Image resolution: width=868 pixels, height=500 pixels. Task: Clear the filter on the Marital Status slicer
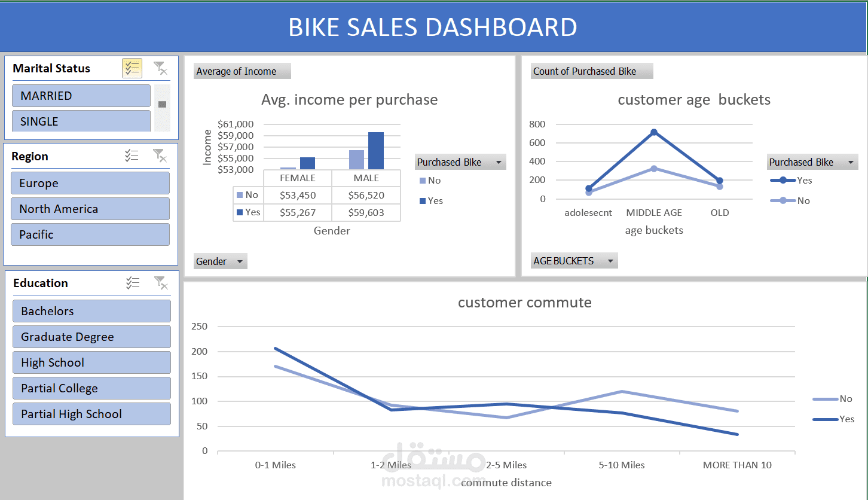(160, 68)
